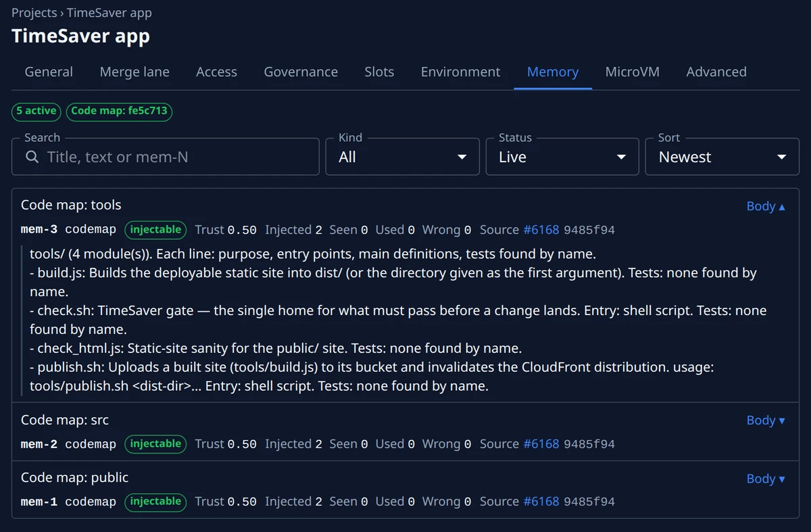
Task: Select the Code map: public title
Action: point(74,477)
